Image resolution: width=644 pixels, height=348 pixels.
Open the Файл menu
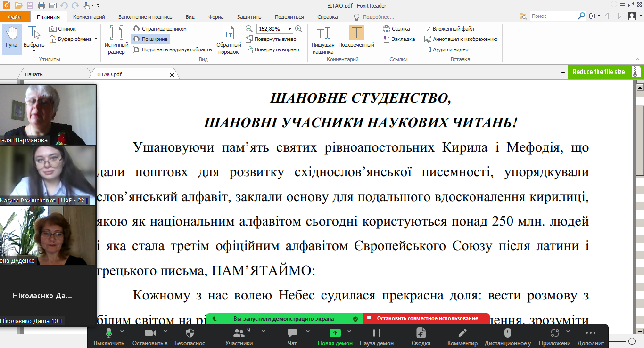(x=14, y=17)
